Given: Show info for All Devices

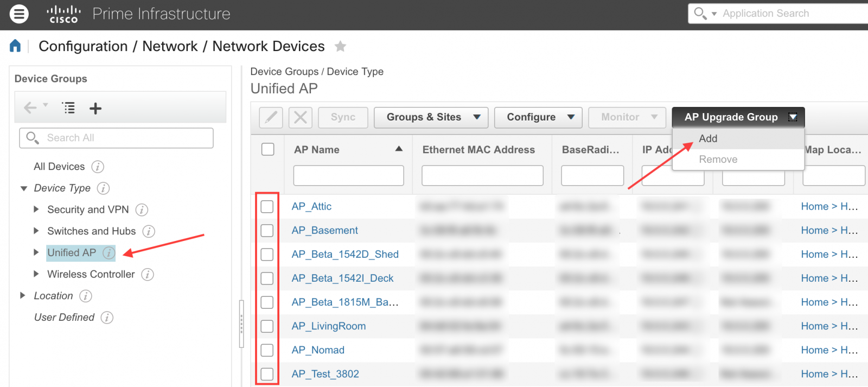Looking at the screenshot, I should [x=98, y=167].
